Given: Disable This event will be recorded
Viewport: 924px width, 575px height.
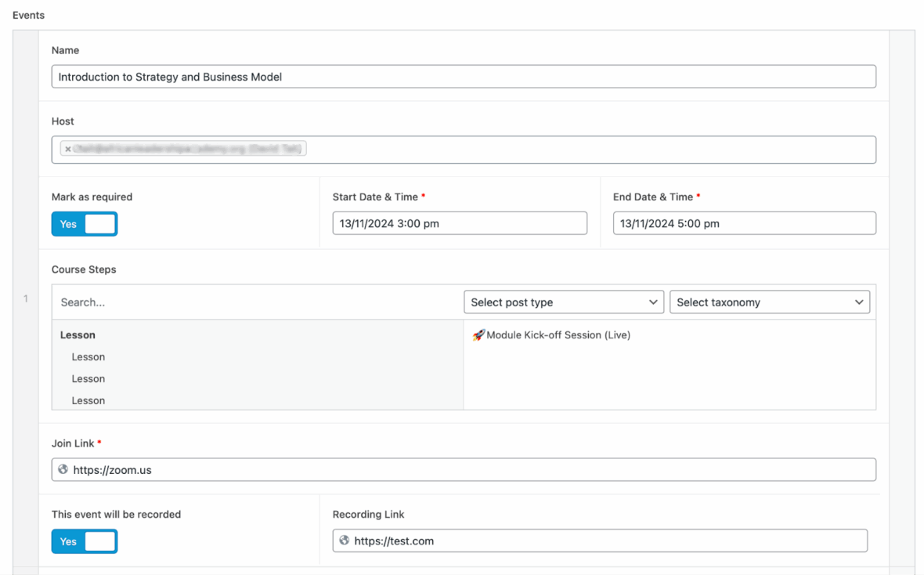Looking at the screenshot, I should tap(85, 541).
